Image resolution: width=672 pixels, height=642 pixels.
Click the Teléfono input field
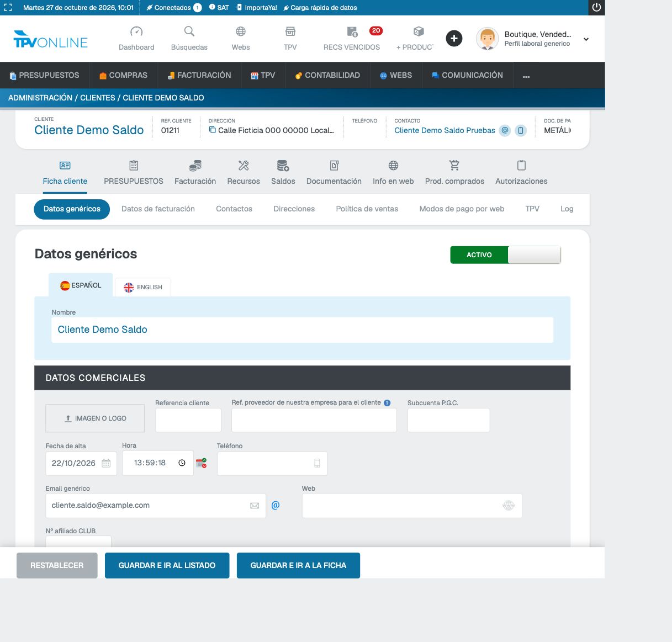point(272,463)
